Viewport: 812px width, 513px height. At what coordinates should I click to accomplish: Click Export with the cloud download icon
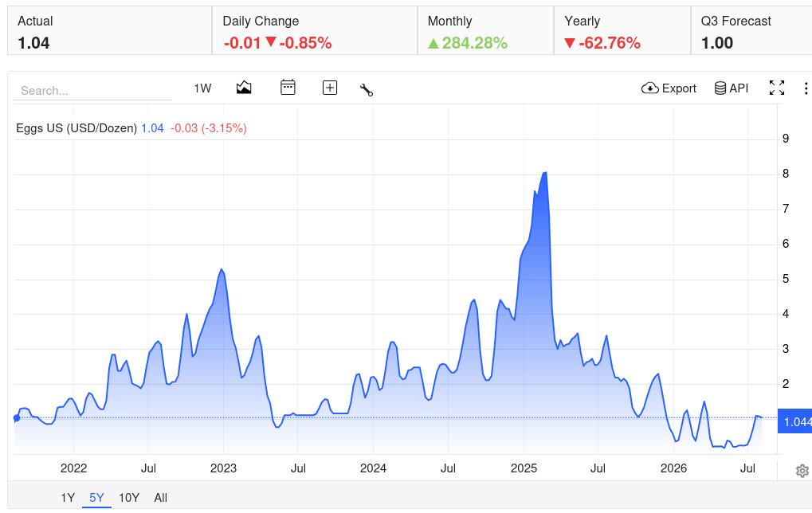(669, 88)
